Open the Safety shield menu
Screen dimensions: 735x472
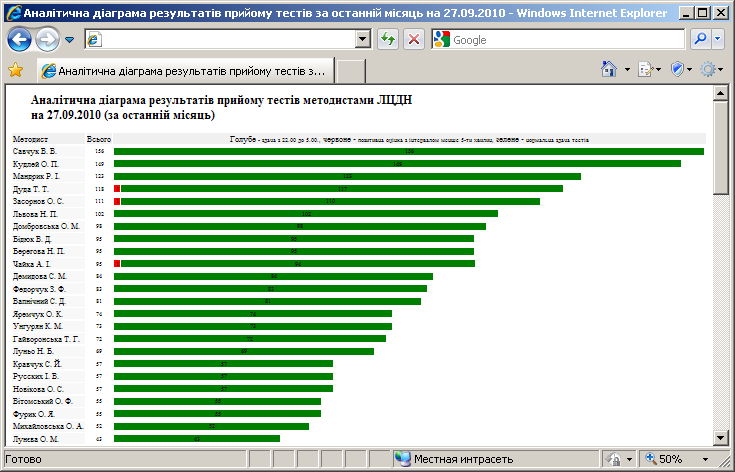click(x=677, y=69)
